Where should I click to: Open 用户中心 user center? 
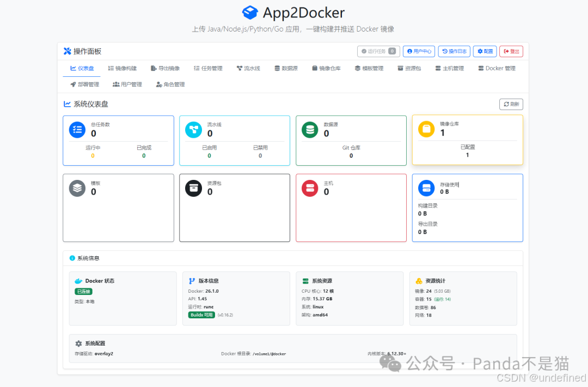tap(419, 51)
